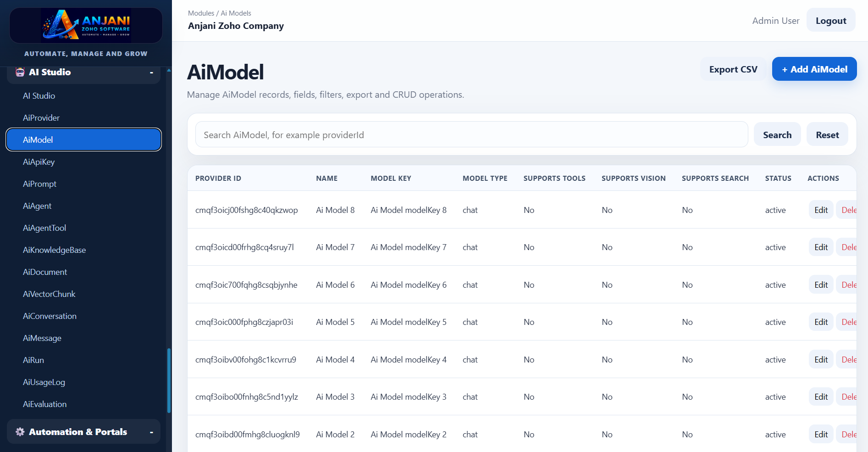Open AiAgent in the sidebar
This screenshot has height=452, width=868.
37,206
